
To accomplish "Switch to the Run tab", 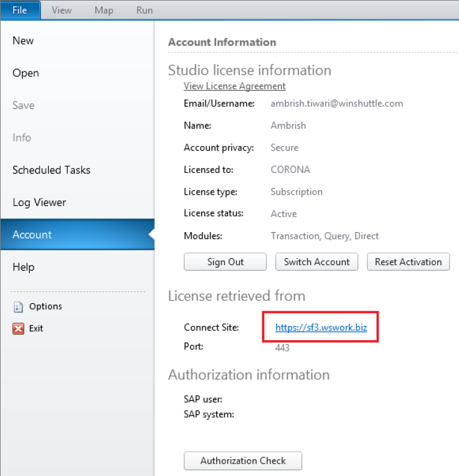I will click(x=144, y=11).
